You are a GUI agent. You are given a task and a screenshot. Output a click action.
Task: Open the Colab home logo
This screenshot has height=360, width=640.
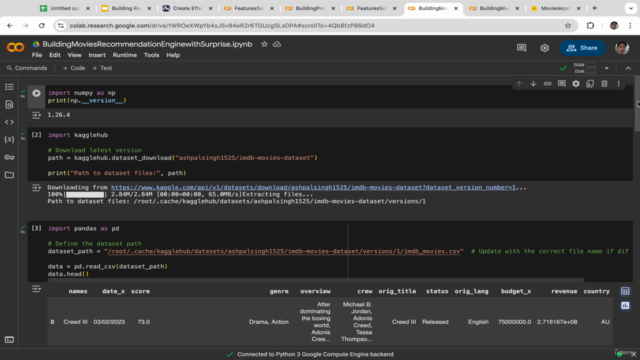point(15,48)
